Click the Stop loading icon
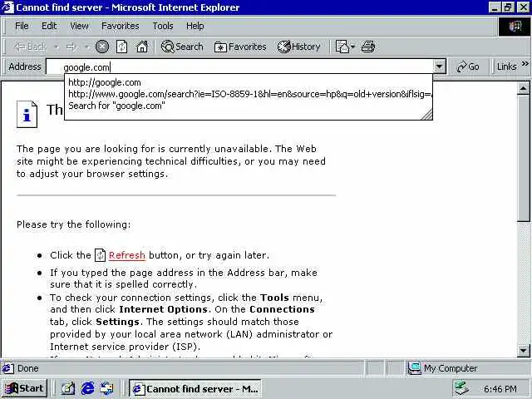The width and height of the screenshot is (532, 399). point(101,47)
